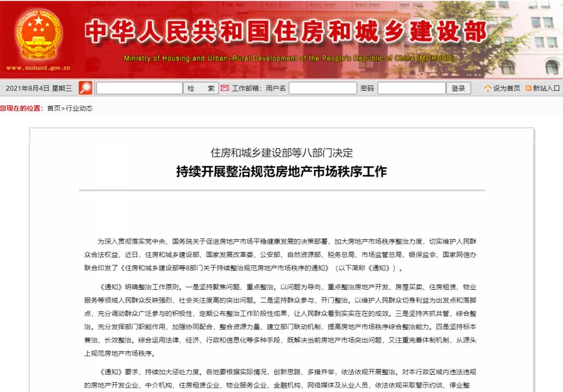Click the date 2021年8月4日 星期三
This screenshot has width=563, height=392.
click(39, 88)
